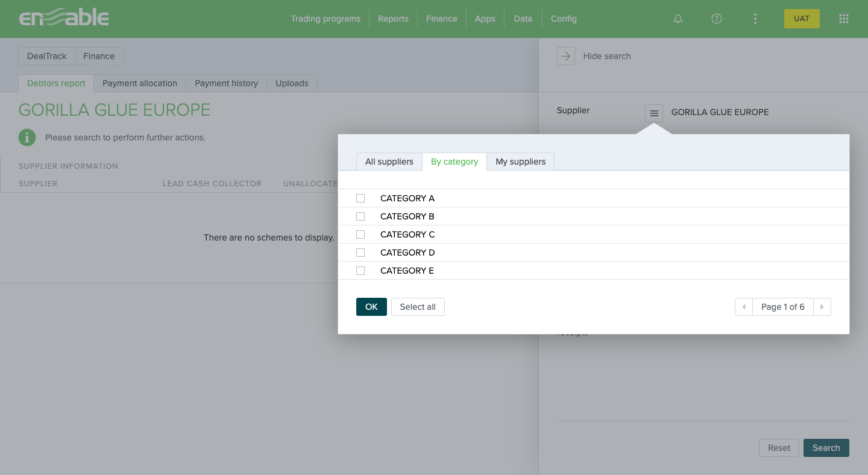Click the Reset button

779,448
